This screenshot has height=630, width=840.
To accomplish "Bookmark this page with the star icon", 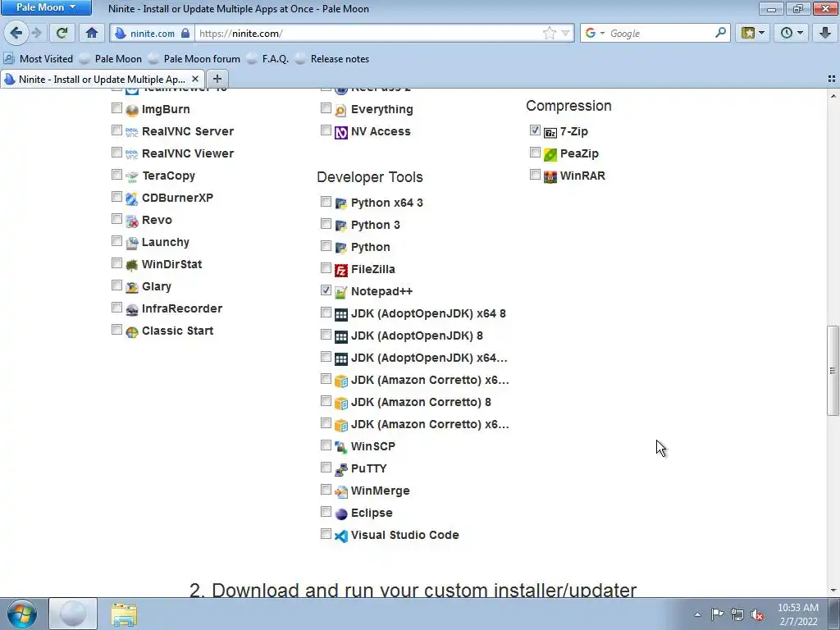I will (x=549, y=33).
